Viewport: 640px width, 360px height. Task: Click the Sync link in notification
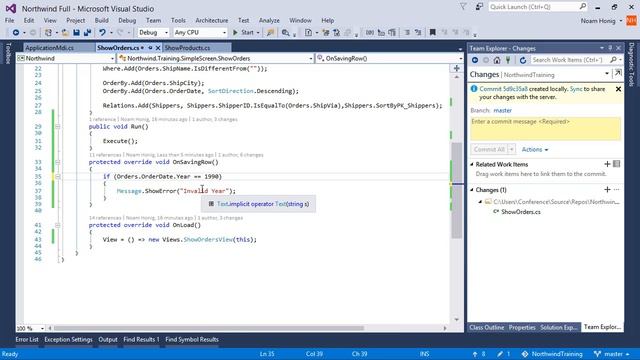[x=576, y=89]
